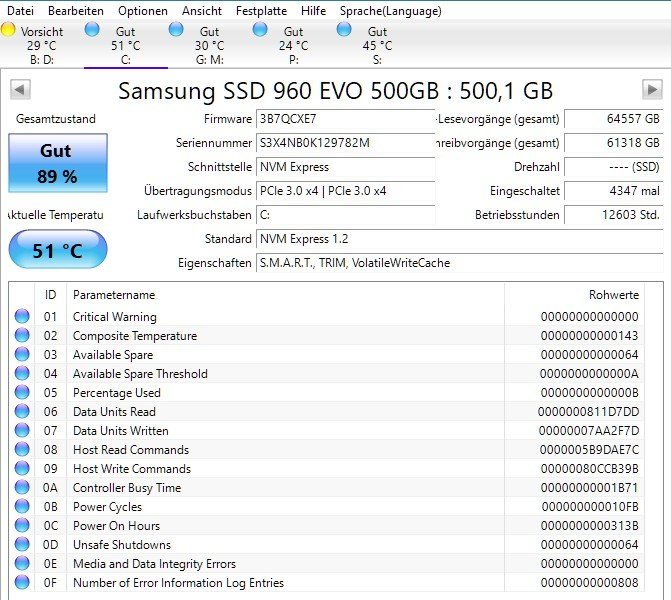Click the Firmware field 3B7QCXE7
This screenshot has width=671, height=600.
(345, 119)
